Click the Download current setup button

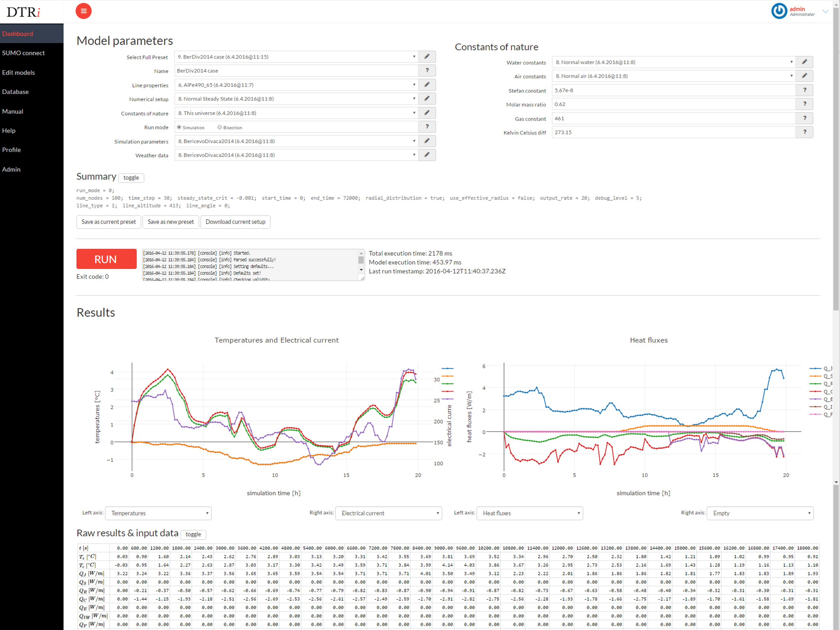click(235, 222)
